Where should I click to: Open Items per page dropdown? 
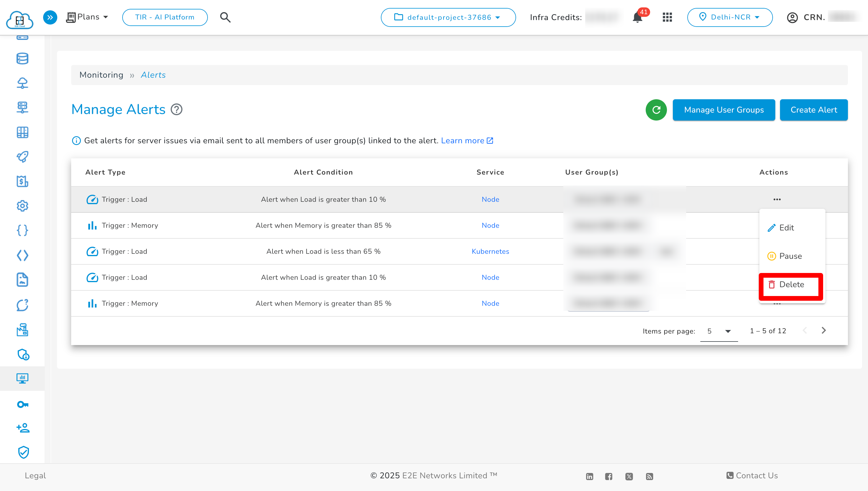718,331
